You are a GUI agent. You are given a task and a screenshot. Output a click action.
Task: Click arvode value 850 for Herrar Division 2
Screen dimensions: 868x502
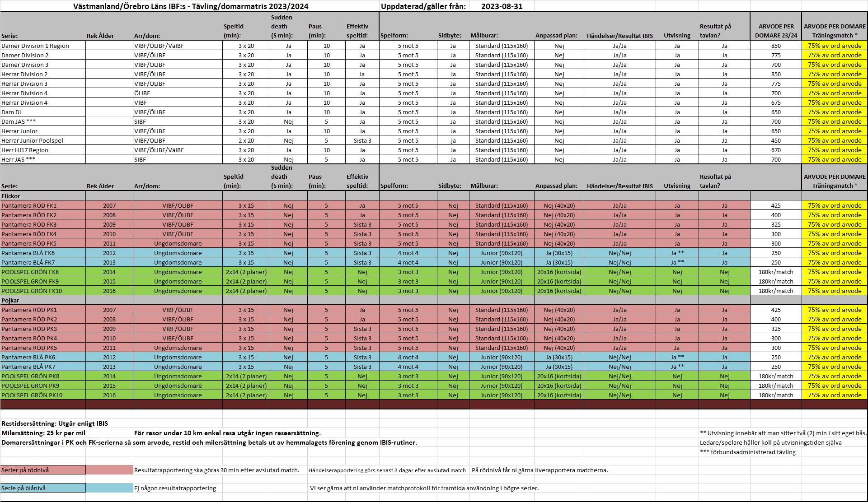(x=776, y=74)
